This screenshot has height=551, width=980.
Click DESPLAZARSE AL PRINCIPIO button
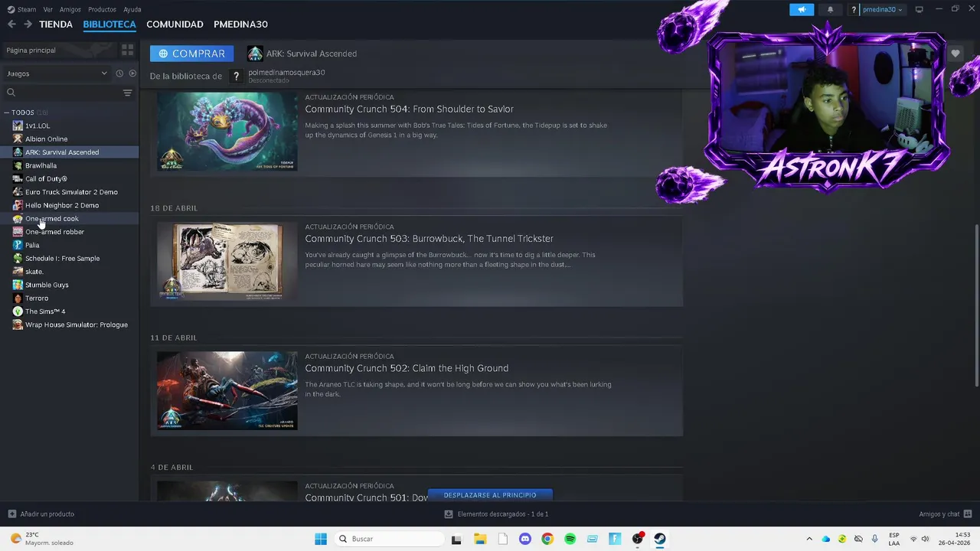click(490, 495)
